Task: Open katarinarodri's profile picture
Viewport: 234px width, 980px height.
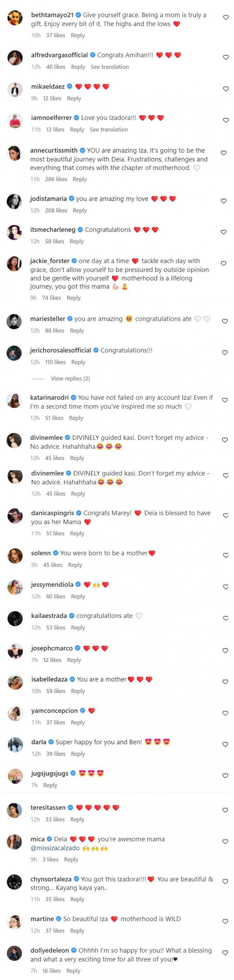Action: point(14,401)
